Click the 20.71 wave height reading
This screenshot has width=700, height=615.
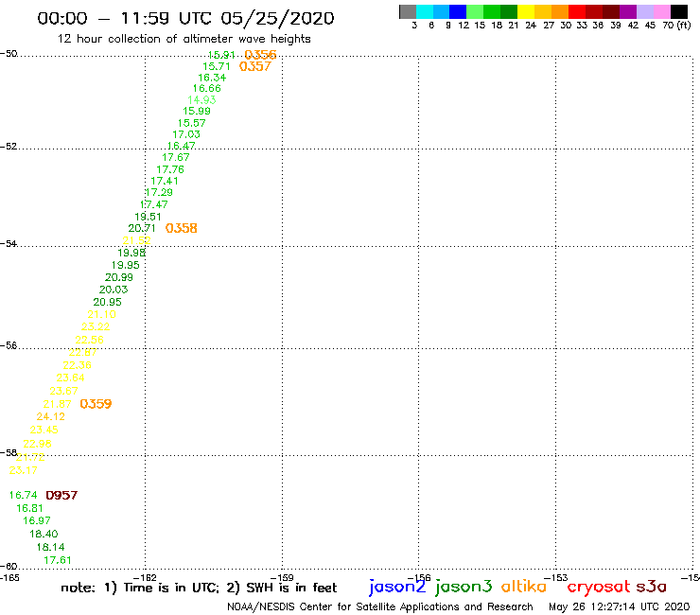click(142, 228)
